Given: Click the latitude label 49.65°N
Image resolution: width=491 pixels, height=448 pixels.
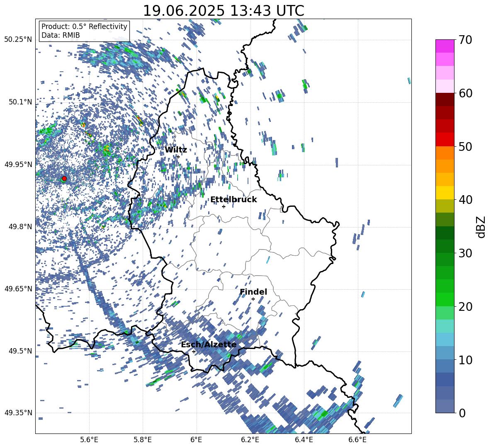Looking at the screenshot, I should tap(18, 288).
